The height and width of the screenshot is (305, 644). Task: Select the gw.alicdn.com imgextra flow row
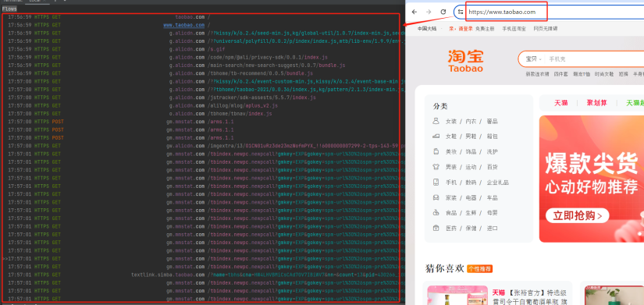tap(201, 146)
